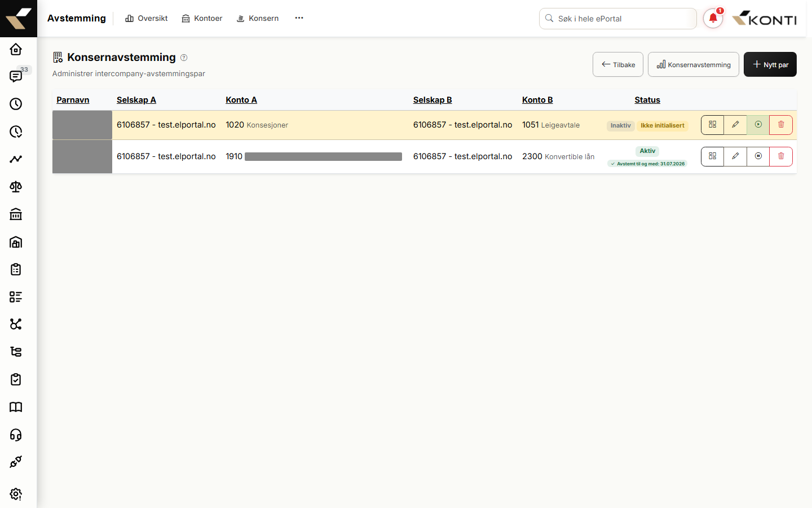Sort by the Konto B column header
This screenshot has width=812, height=508.
[x=537, y=100]
